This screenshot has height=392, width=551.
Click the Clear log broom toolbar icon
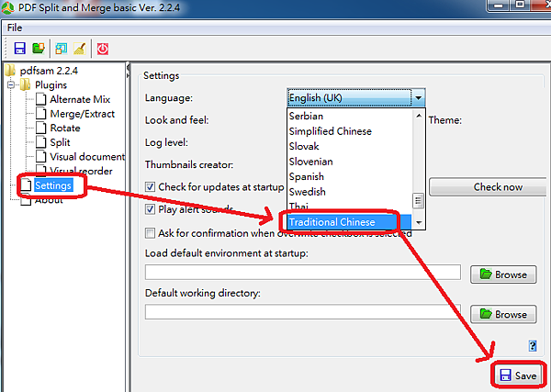point(79,48)
